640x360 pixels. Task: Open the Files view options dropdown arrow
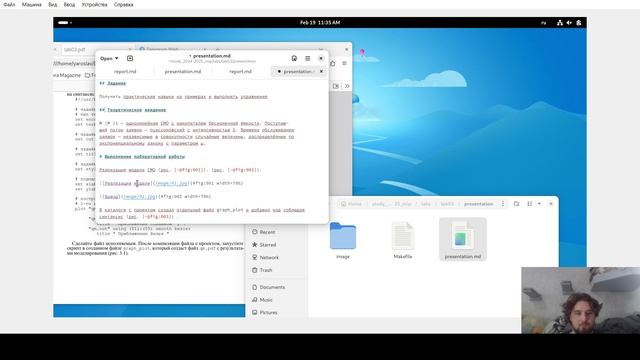[x=539, y=204]
